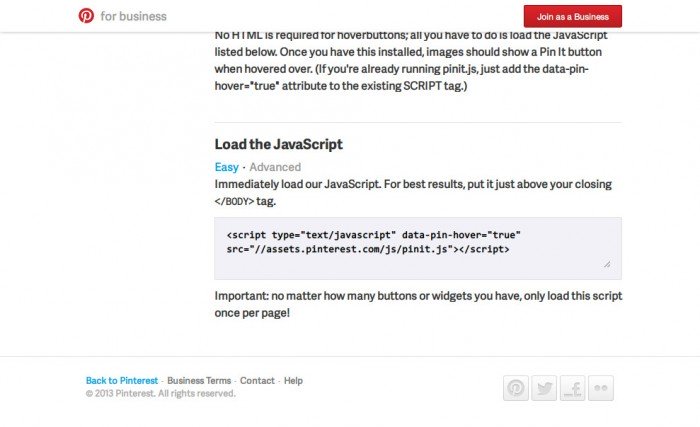This screenshot has height=427, width=700.
Task: Open the Help footer link
Action: 293,381
